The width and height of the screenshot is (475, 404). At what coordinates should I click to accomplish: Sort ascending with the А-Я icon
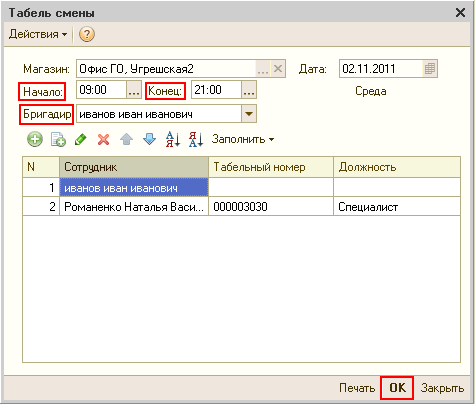click(x=173, y=139)
